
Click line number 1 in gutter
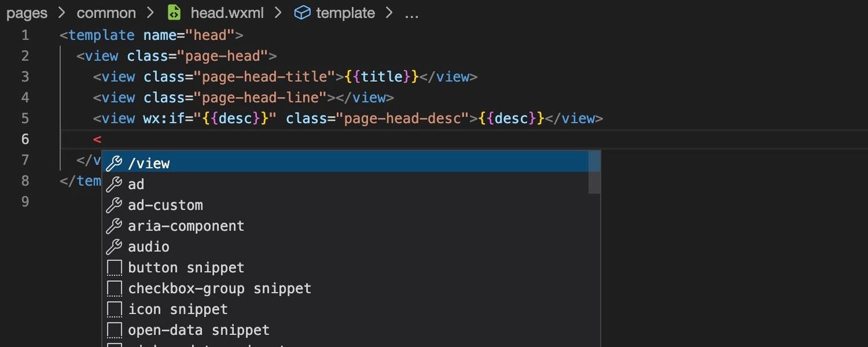coord(25,36)
